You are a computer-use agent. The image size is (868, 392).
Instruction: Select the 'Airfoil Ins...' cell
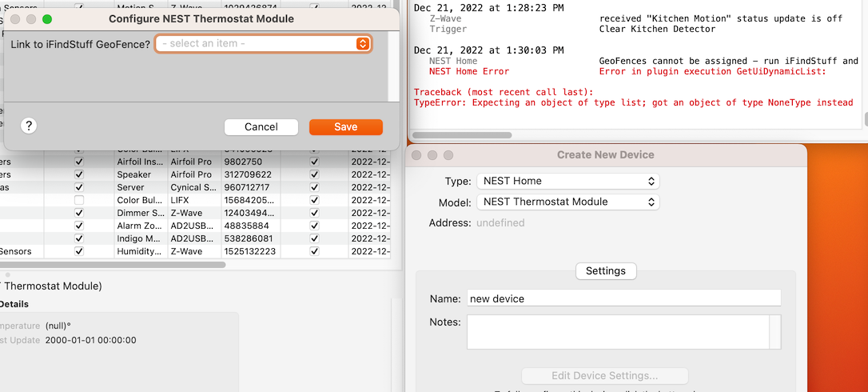(x=140, y=162)
